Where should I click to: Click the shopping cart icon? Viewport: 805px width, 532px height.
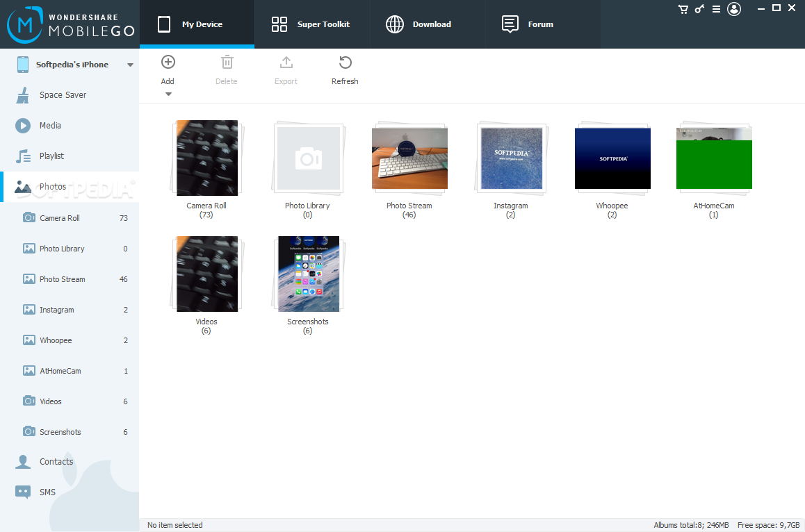click(x=683, y=9)
